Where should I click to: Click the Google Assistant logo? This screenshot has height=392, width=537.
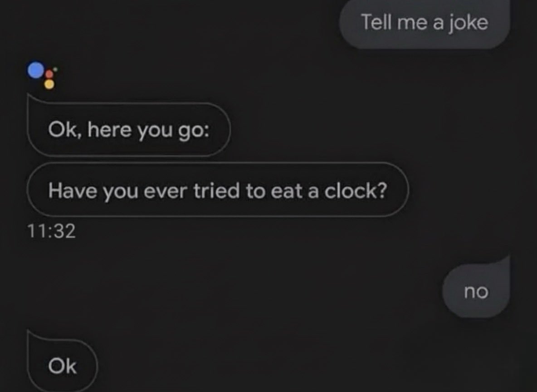(43, 74)
